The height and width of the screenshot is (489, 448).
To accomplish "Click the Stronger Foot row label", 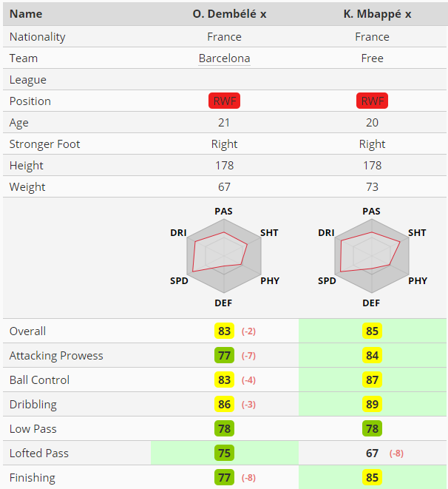I will [44, 144].
